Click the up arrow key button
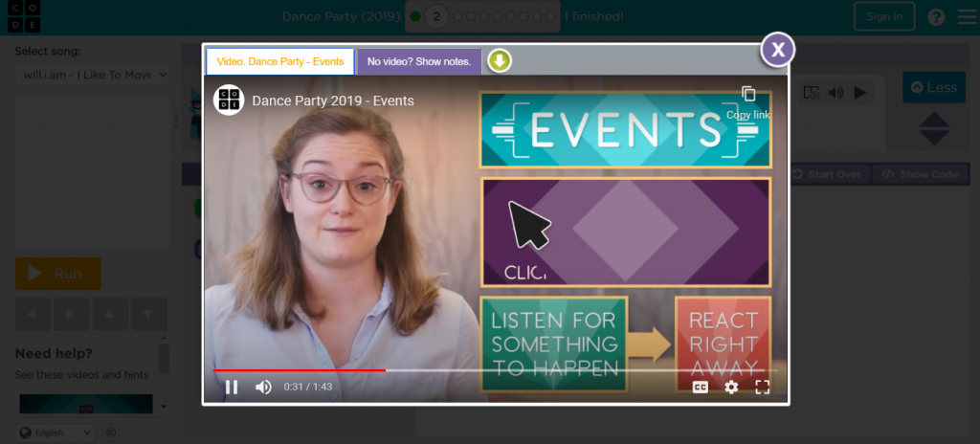 tap(110, 314)
